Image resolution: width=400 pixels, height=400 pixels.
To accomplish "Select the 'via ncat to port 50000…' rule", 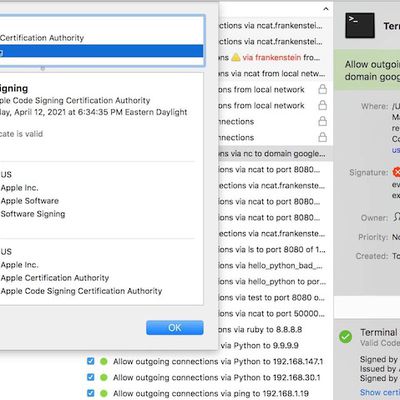I will click(x=275, y=313).
